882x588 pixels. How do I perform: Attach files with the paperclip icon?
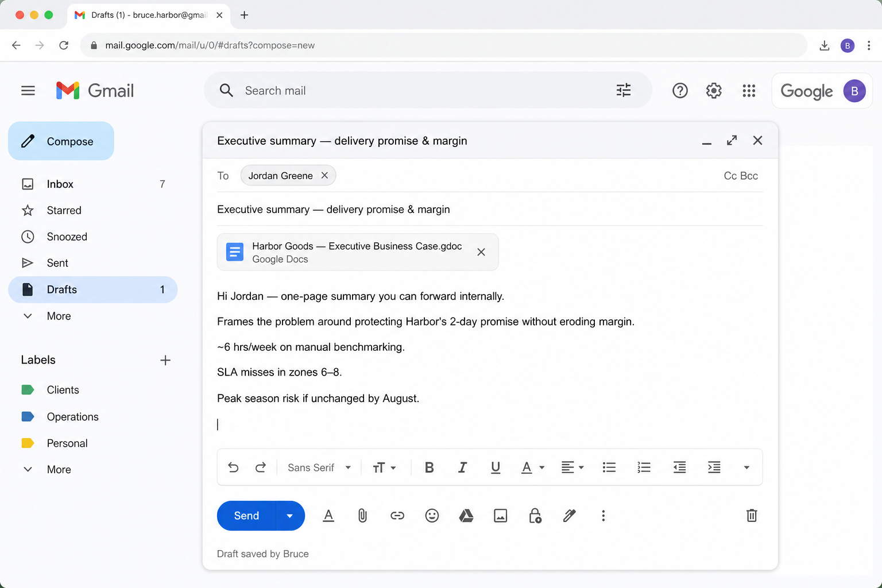pos(362,516)
